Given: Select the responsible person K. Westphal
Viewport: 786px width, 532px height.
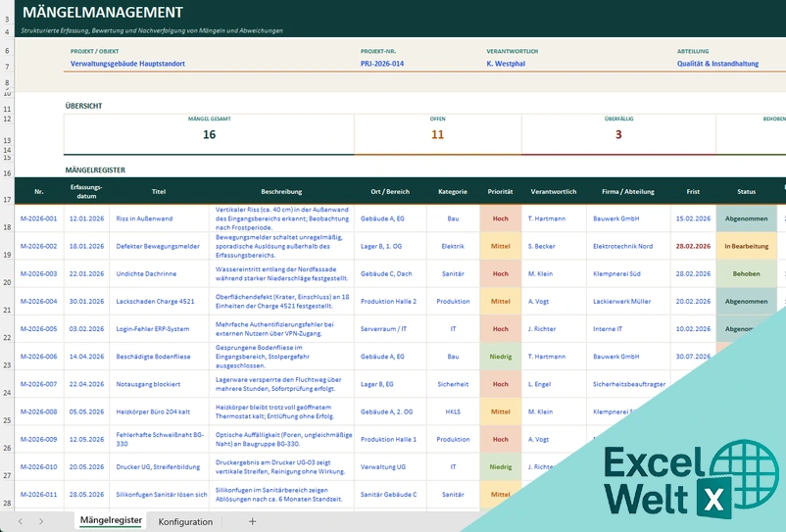Looking at the screenshot, I should [506, 64].
